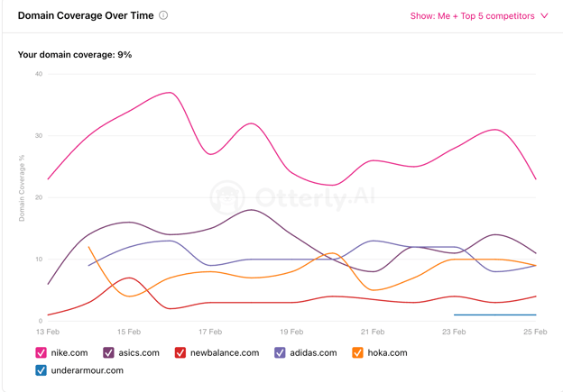Click the hoka.com legend label

coord(388,353)
